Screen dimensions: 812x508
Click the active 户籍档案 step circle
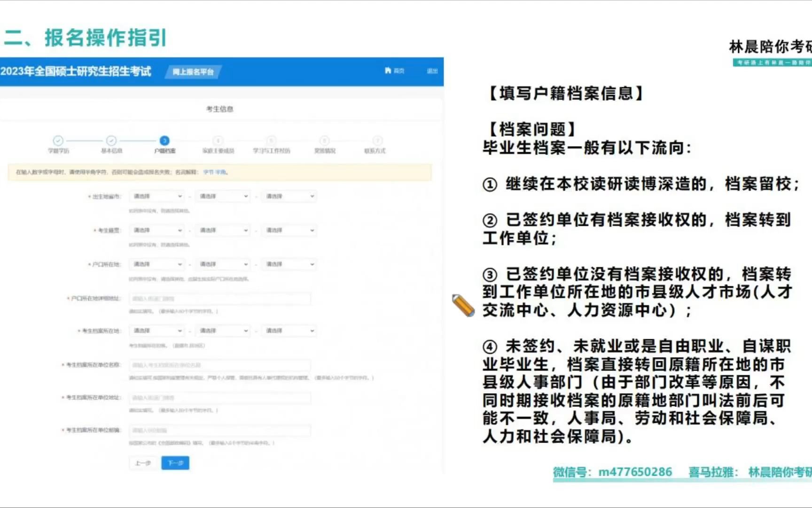(164, 140)
